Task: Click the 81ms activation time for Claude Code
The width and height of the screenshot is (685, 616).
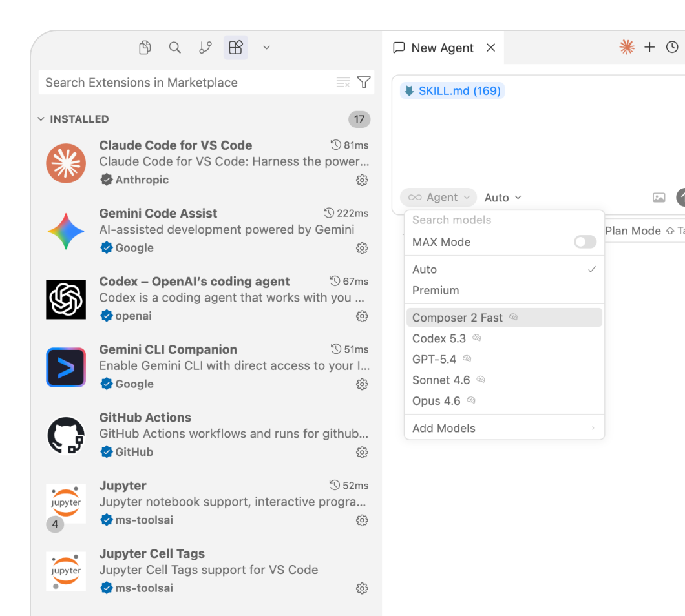Action: click(350, 145)
